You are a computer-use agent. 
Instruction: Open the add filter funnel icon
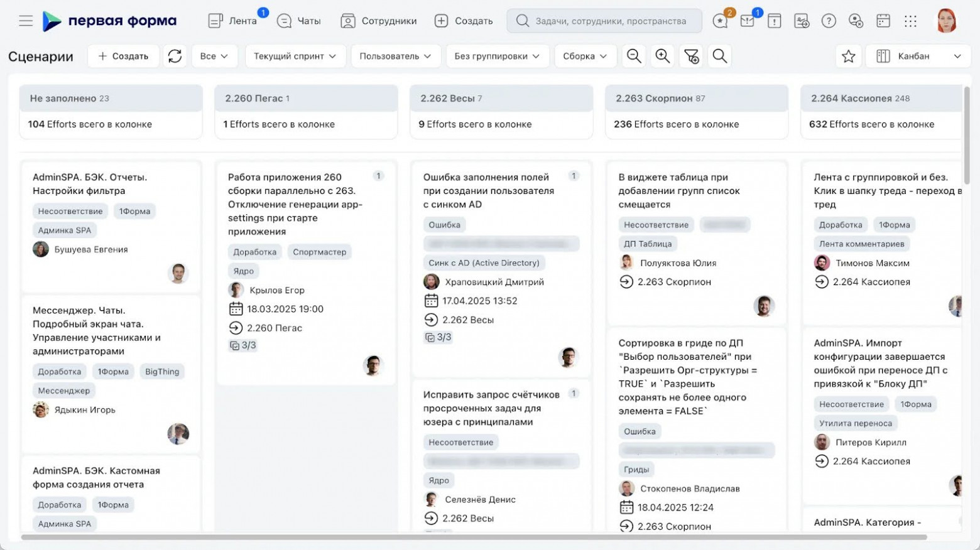tap(691, 56)
